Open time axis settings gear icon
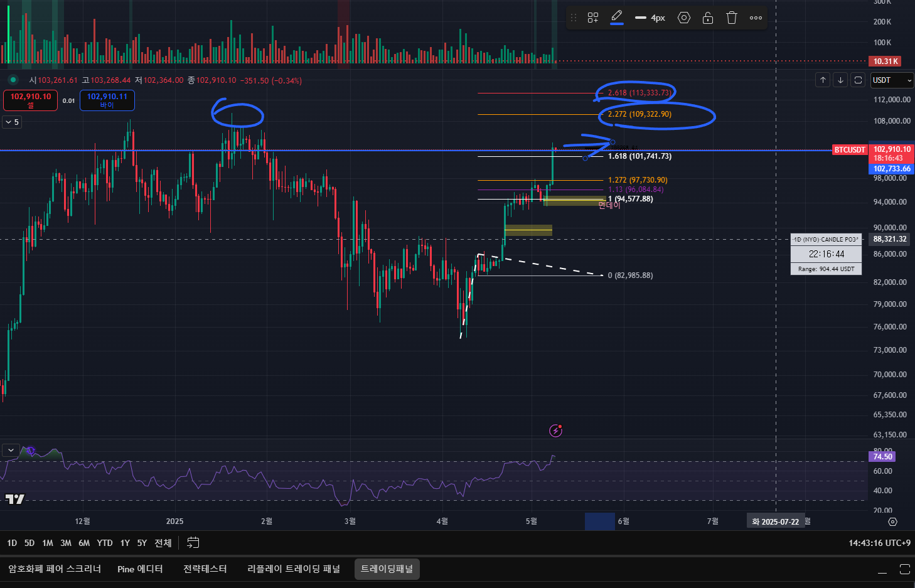 pos(893,521)
